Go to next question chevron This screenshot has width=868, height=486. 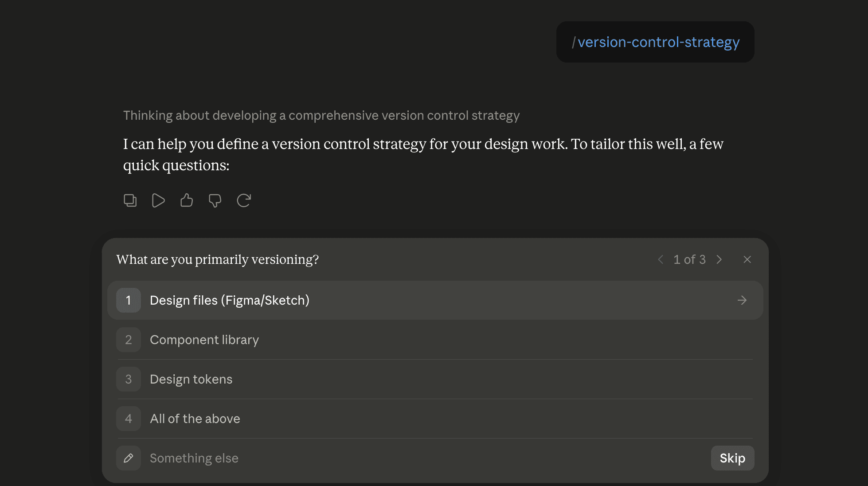(x=719, y=259)
